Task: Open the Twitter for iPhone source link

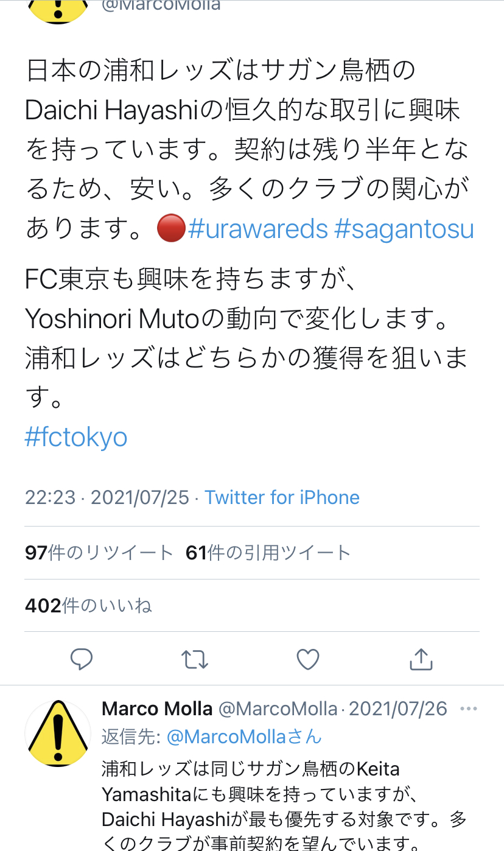Action: click(282, 497)
